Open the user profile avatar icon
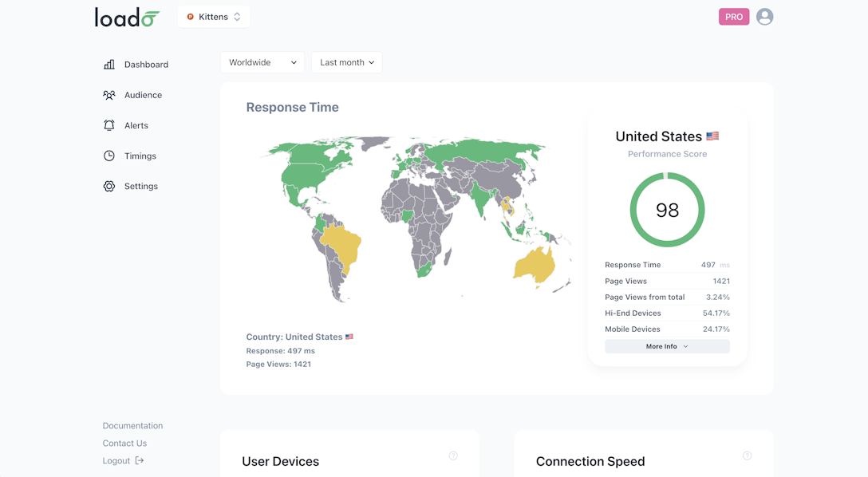868x477 pixels. [x=764, y=16]
